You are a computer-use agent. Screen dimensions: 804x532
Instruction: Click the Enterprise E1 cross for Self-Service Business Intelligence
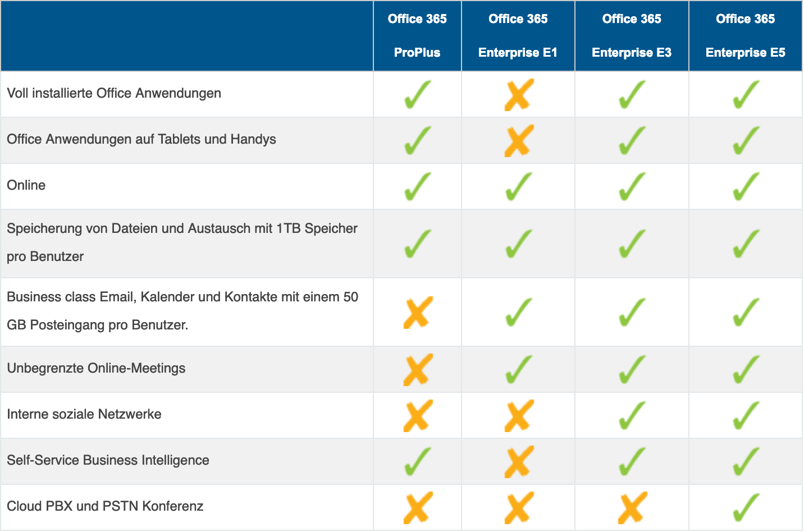519,461
